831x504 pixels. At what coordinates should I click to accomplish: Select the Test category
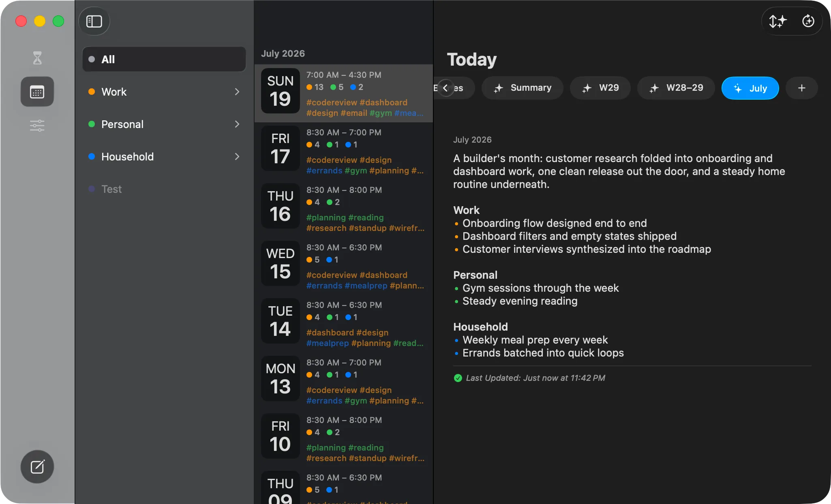[x=164, y=189]
